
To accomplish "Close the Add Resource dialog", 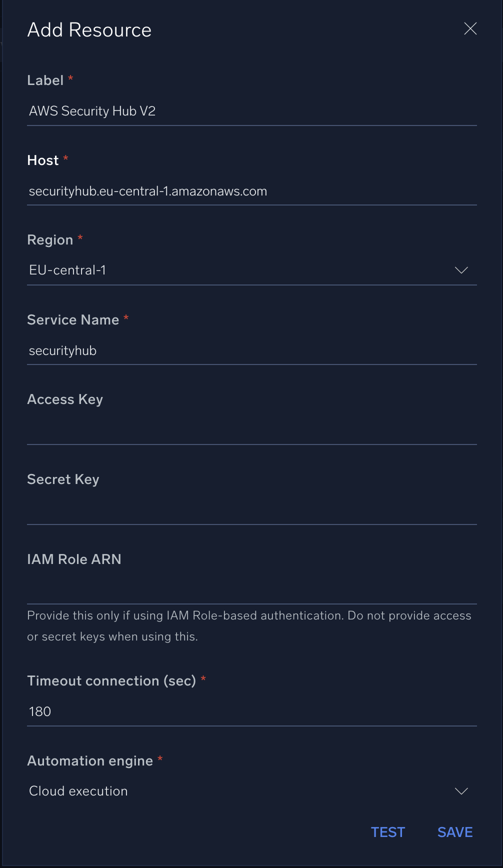I will coord(470,29).
